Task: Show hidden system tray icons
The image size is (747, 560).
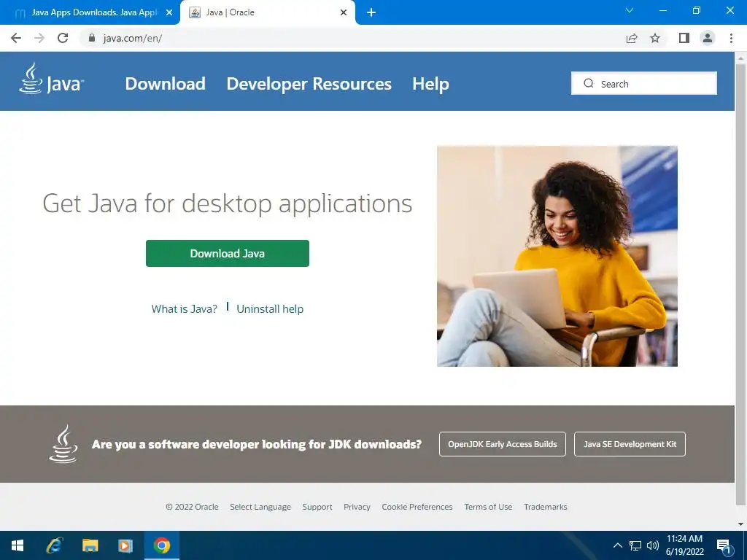Action: click(x=617, y=545)
